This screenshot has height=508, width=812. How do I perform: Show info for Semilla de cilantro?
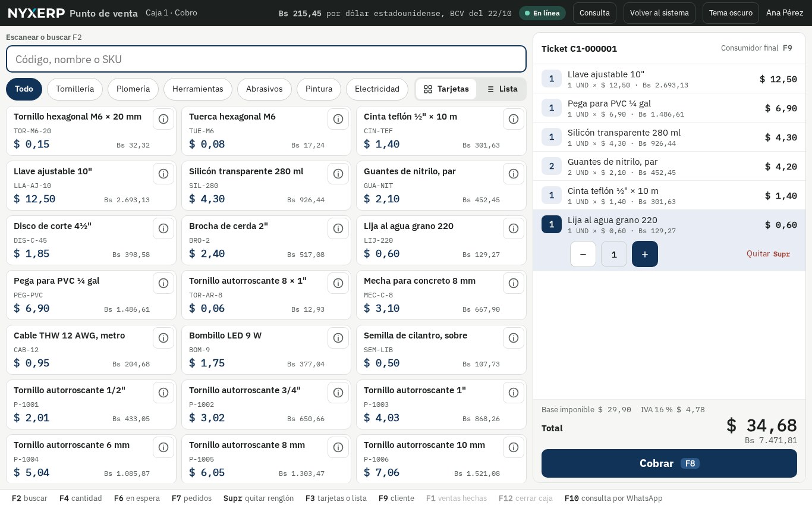pos(514,338)
